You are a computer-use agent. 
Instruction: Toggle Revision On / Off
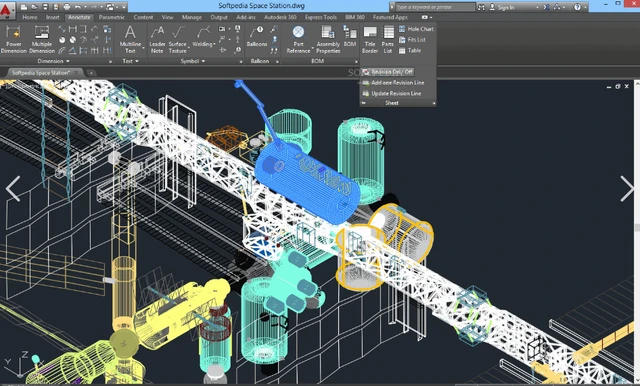click(x=388, y=72)
